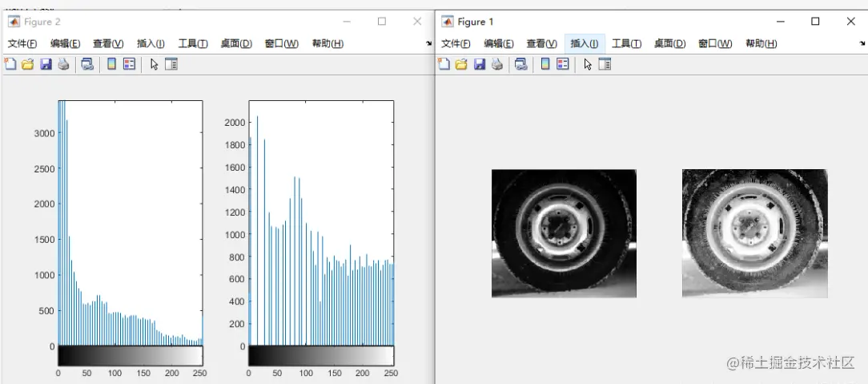Open 帮助(H) menu in Figure 1
868x384 pixels.
(x=762, y=44)
